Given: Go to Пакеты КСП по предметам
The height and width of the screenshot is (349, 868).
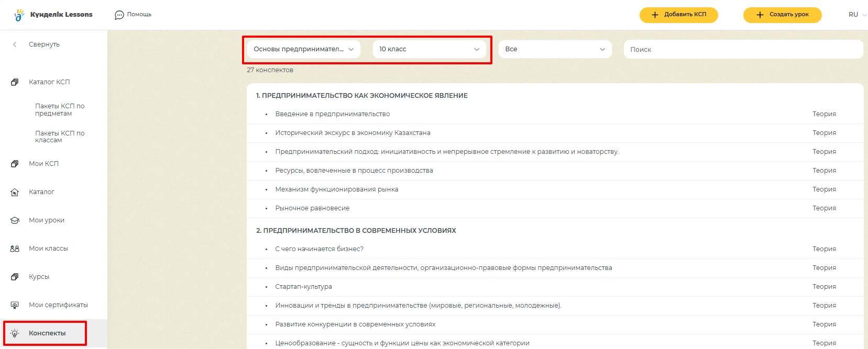Looking at the screenshot, I should [x=60, y=110].
